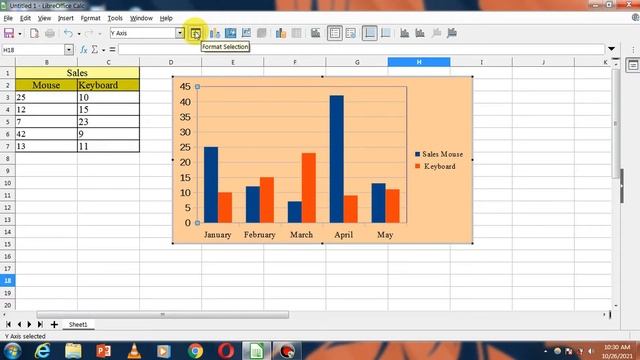640x360 pixels.
Task: Click the Chart Area format icon
Action: click(231, 33)
